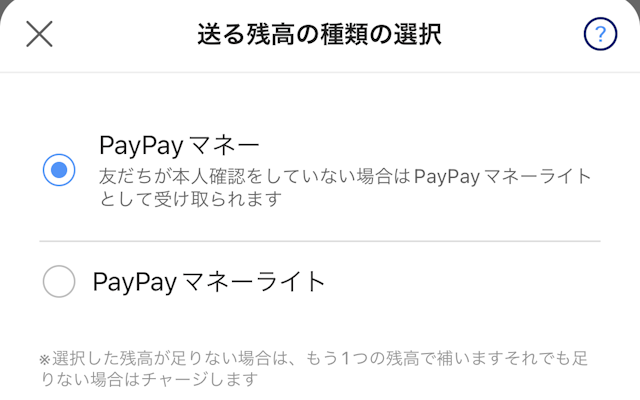Click the divider line between the two options
640x400 pixels.
320,241
